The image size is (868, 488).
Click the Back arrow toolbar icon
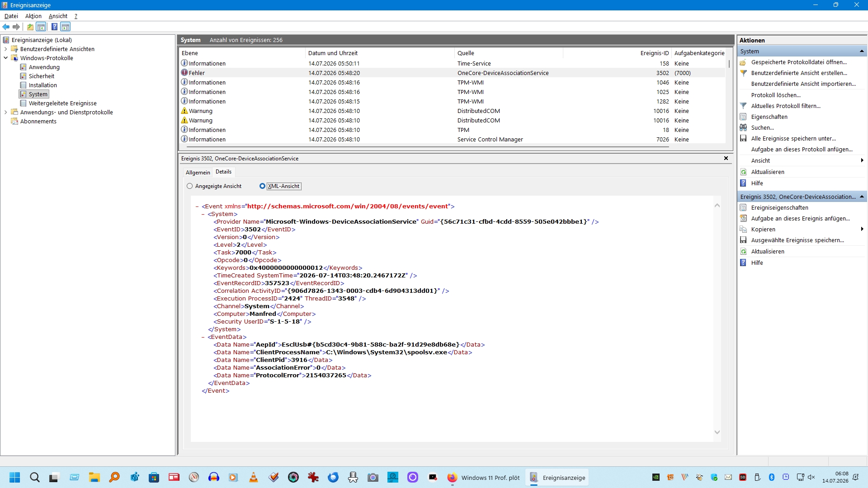pyautogui.click(x=6, y=27)
